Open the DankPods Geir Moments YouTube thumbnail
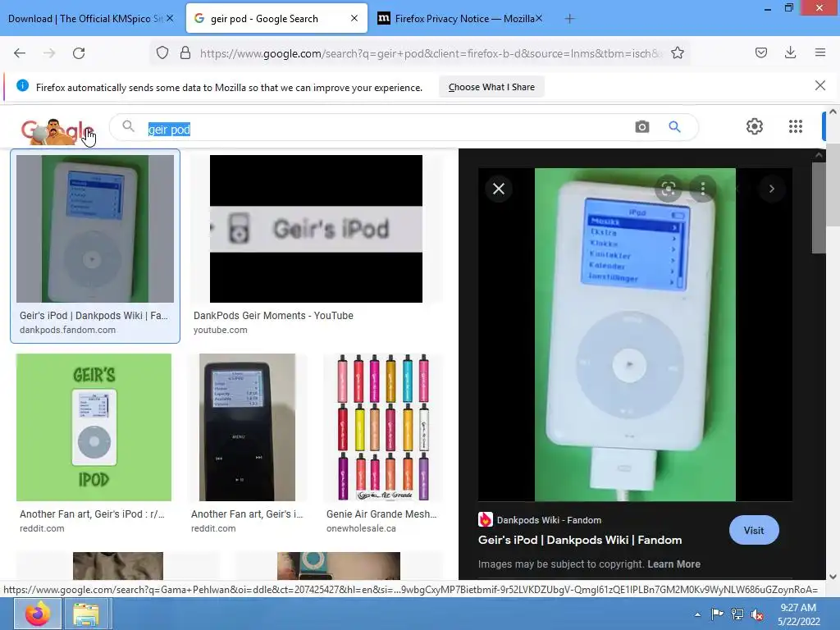 click(316, 229)
